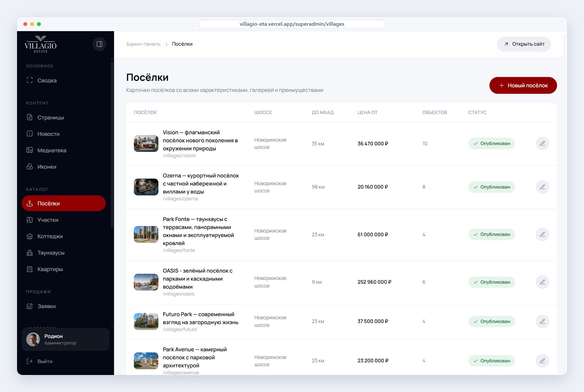584x392 pixels.
Task: Click the Park Fonte thumbnail image
Action: click(146, 235)
